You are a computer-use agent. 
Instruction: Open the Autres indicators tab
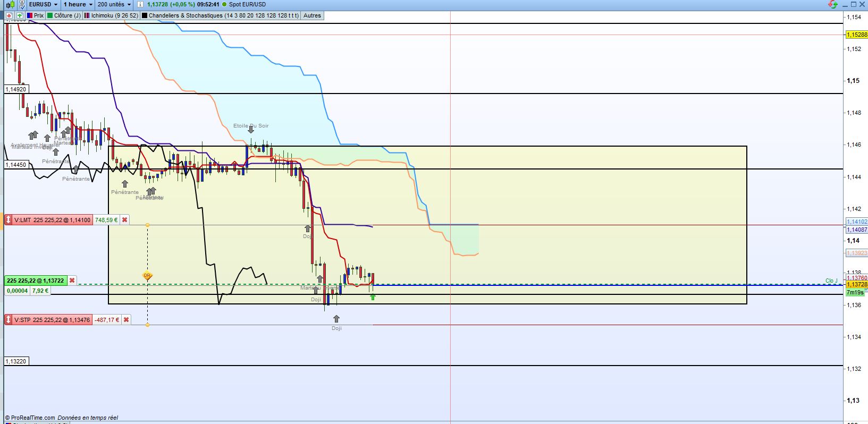tap(312, 15)
